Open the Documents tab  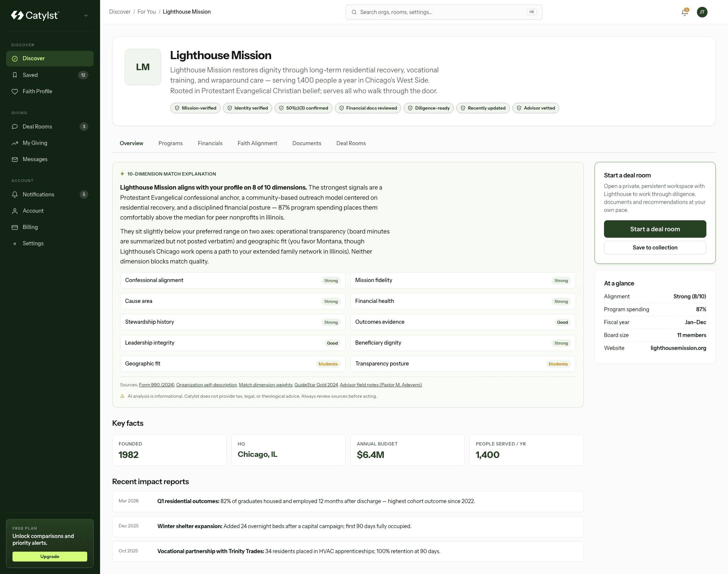click(x=307, y=143)
